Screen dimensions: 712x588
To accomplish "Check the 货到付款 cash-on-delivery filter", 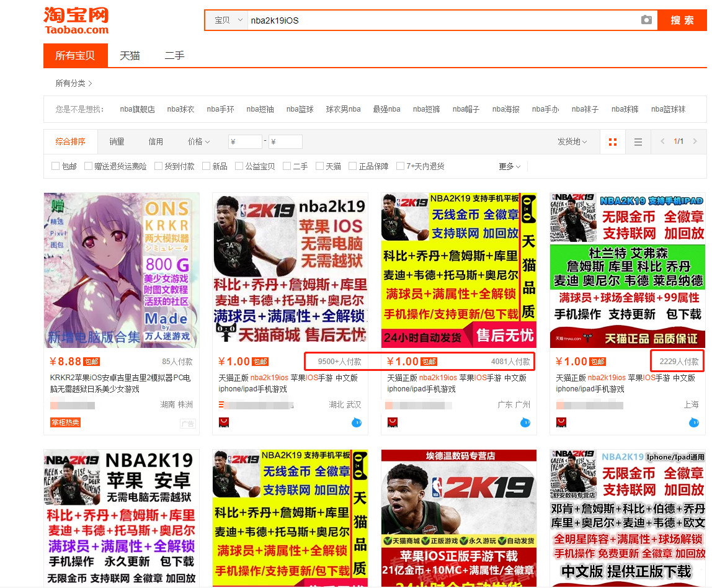I will coord(159,166).
